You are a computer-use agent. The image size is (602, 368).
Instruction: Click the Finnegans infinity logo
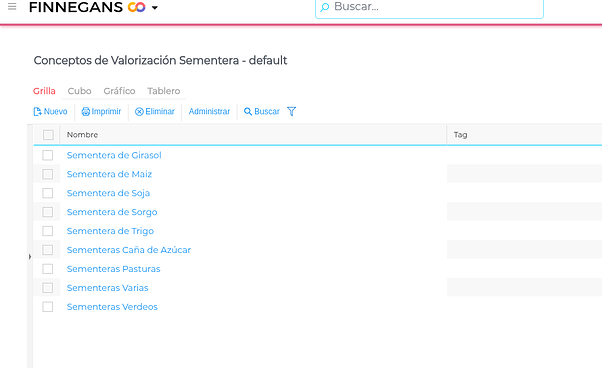coord(136,7)
